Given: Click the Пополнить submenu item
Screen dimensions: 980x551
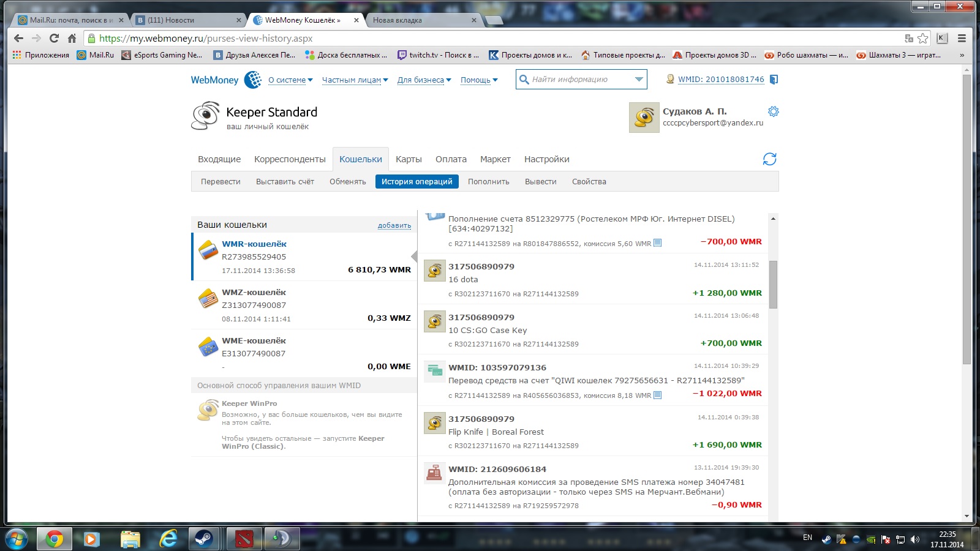Looking at the screenshot, I should (489, 182).
